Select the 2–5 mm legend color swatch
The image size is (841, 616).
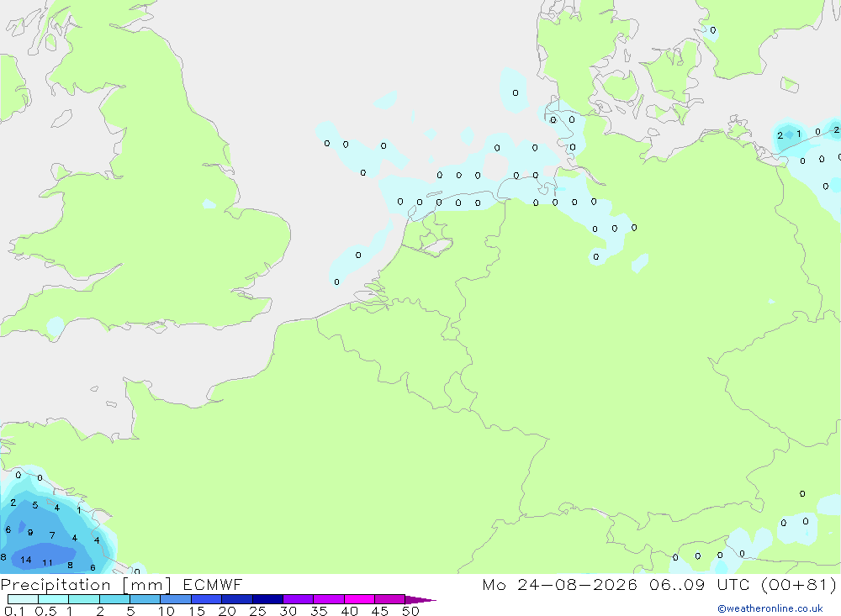click(114, 599)
